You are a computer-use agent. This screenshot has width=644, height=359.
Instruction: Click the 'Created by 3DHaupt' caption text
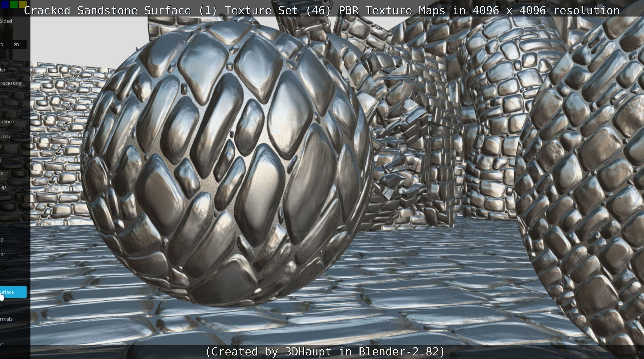[x=324, y=351]
